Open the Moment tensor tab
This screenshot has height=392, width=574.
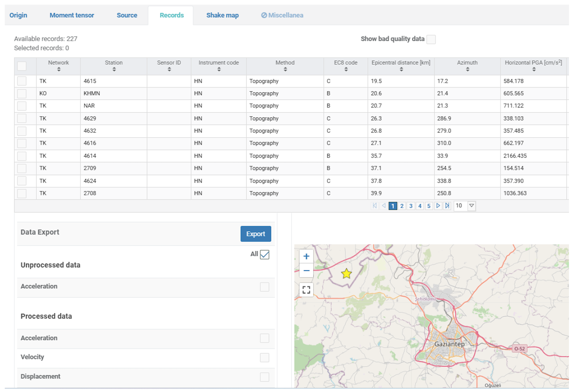coord(72,15)
